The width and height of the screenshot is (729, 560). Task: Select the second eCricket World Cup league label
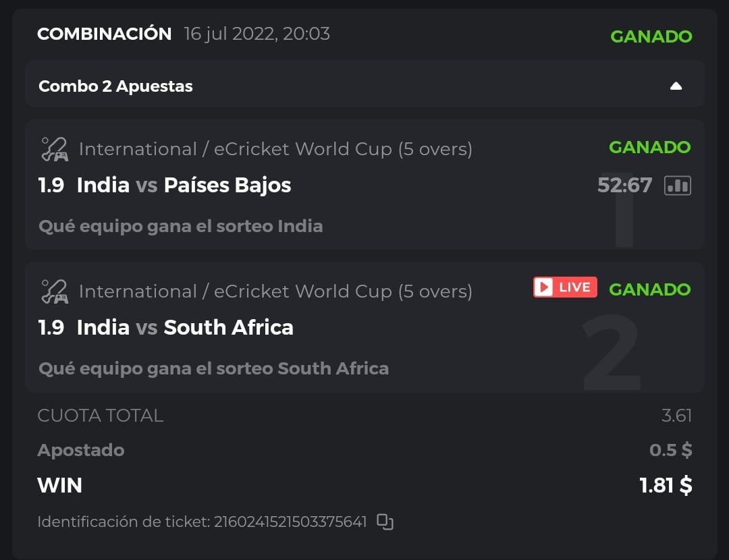click(x=275, y=291)
